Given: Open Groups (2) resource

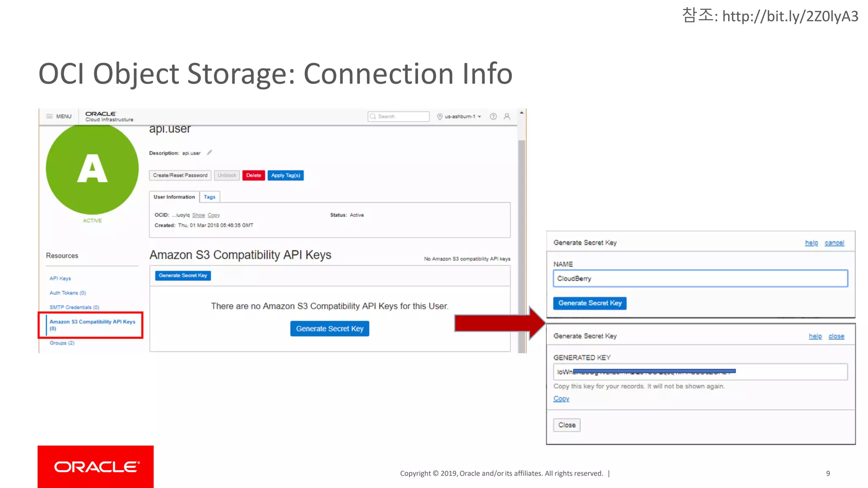Looking at the screenshot, I should pos(62,343).
